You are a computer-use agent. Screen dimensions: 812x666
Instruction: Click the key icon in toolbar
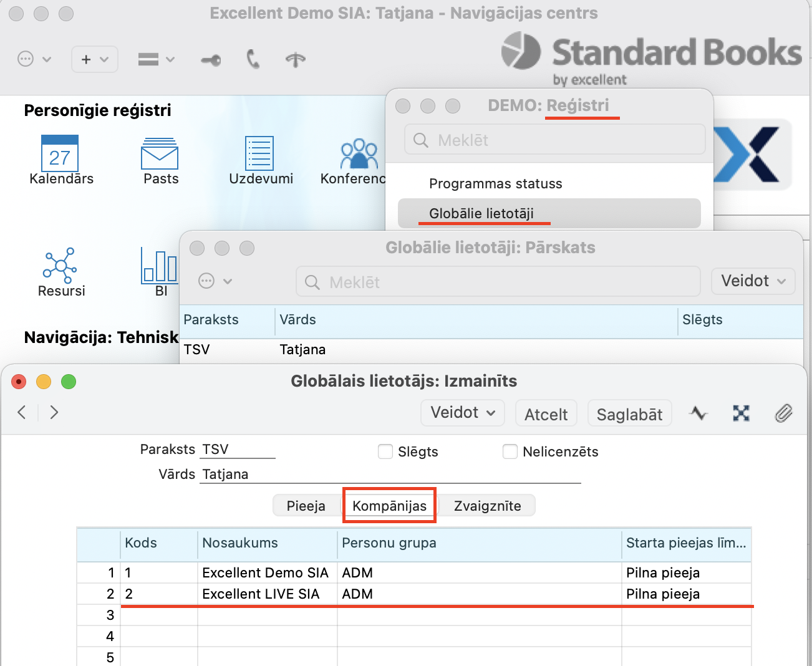[211, 60]
